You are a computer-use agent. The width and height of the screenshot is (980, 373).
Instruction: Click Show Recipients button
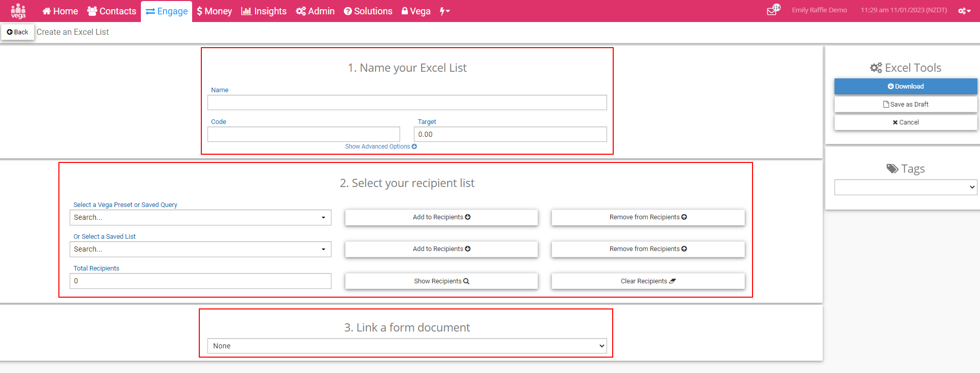point(441,281)
